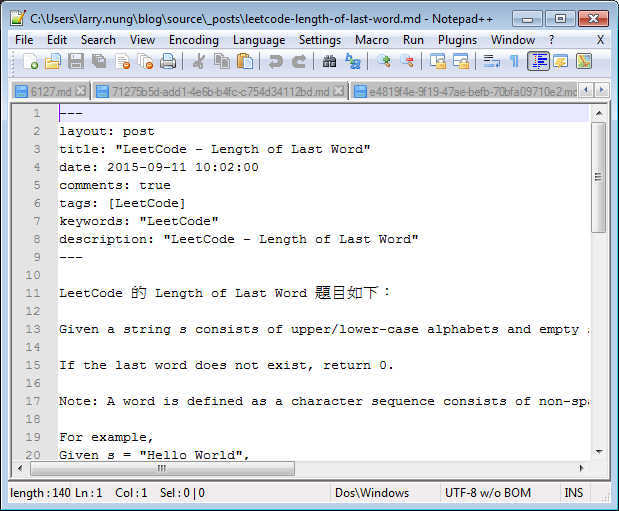Click the 'For example,' line
619x511 pixels.
point(106,437)
